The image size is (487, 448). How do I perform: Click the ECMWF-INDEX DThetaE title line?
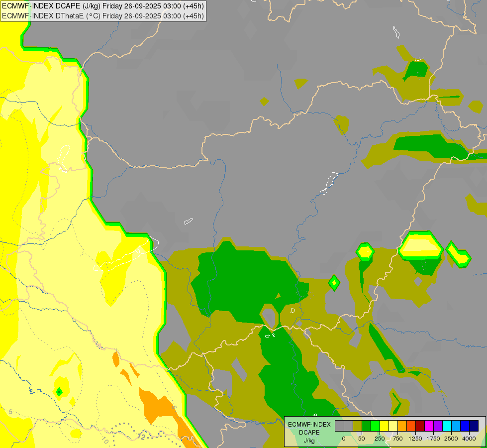point(103,15)
